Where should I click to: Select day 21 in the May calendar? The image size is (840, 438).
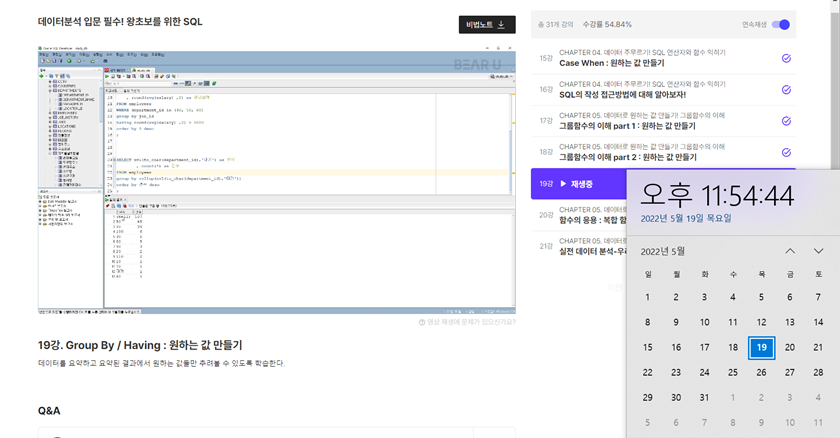(x=818, y=348)
